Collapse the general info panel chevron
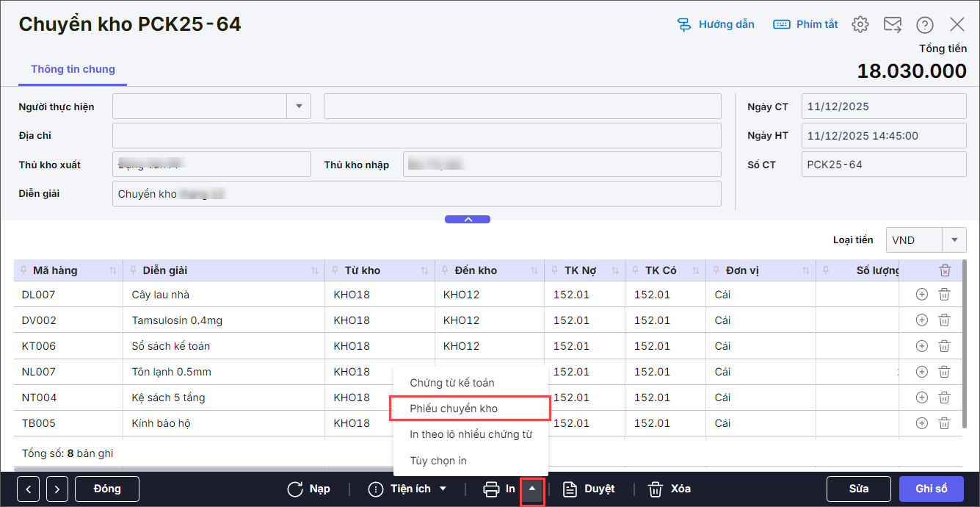 (468, 219)
